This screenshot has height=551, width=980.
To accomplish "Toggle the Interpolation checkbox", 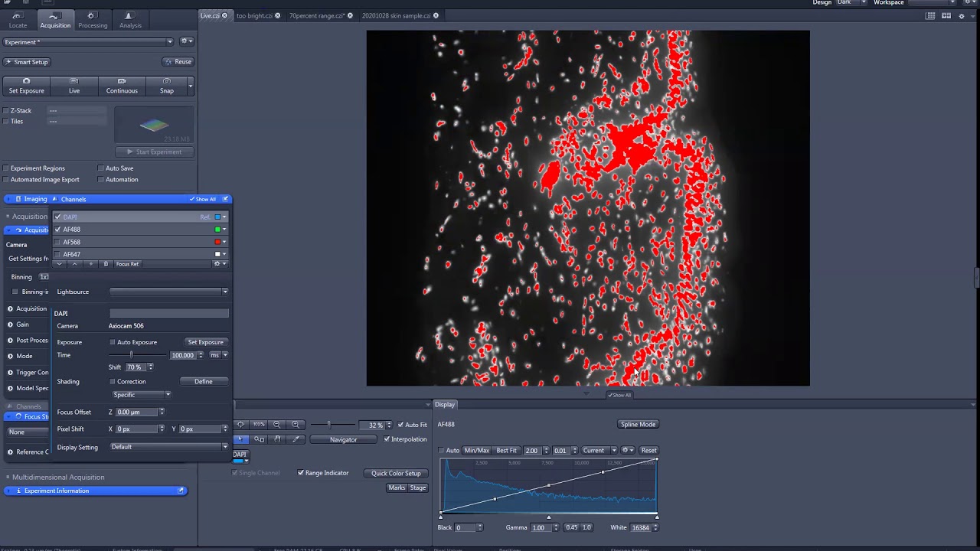I will point(387,439).
